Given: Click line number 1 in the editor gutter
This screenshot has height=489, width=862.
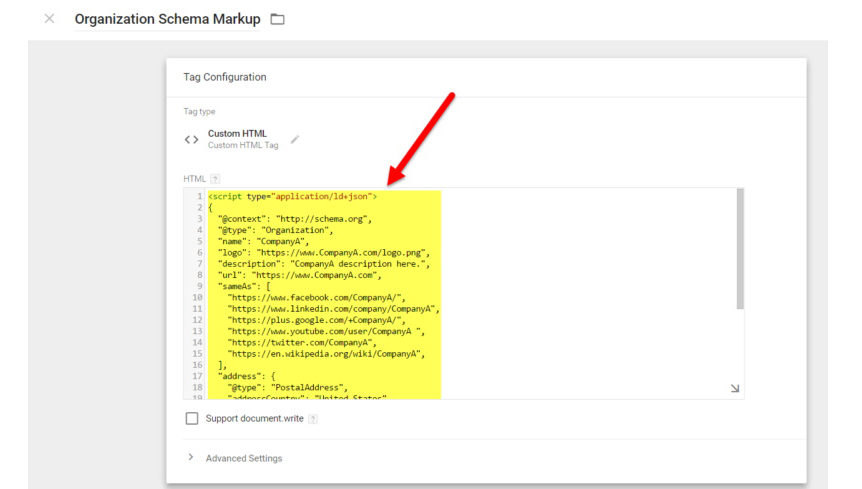Looking at the screenshot, I should pos(200,196).
